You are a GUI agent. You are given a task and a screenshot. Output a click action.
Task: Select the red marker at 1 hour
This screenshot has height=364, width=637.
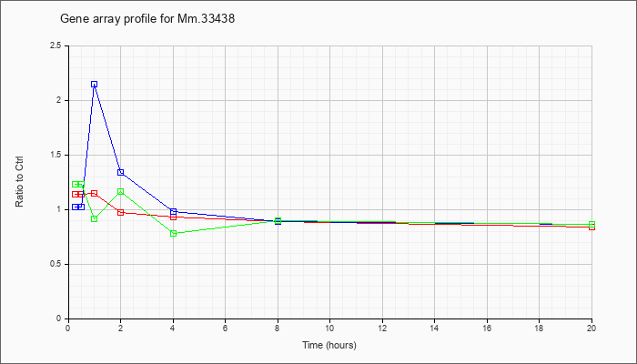click(x=95, y=193)
